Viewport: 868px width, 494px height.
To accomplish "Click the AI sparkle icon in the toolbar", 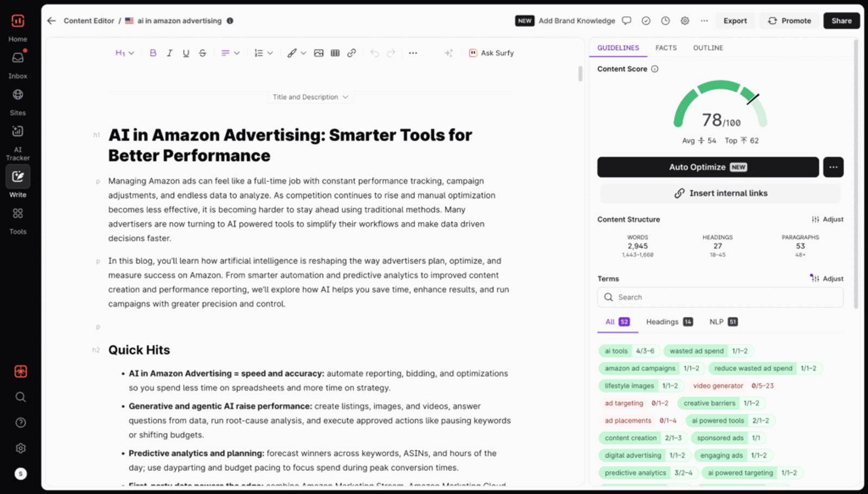I will (x=449, y=53).
